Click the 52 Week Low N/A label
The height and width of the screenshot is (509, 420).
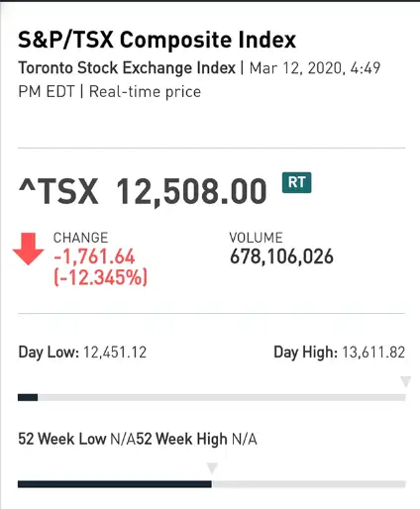tap(77, 439)
